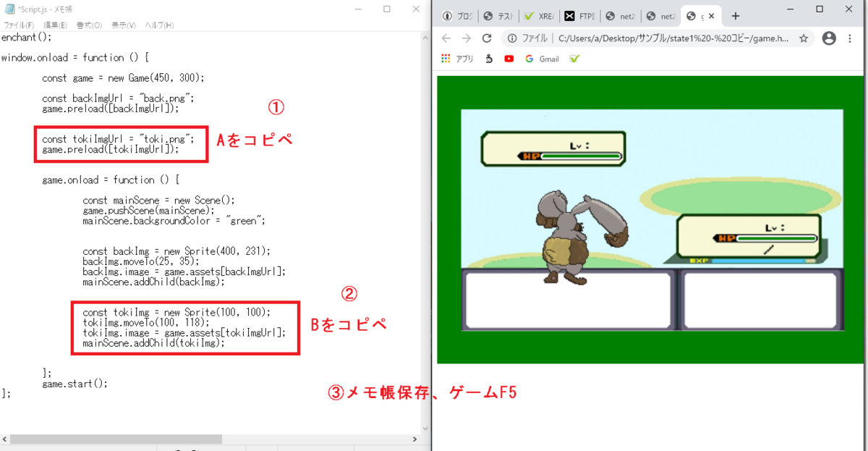Image resolution: width=868 pixels, height=451 pixels.
Task: Open the Chrome profile avatar
Action: (x=829, y=38)
